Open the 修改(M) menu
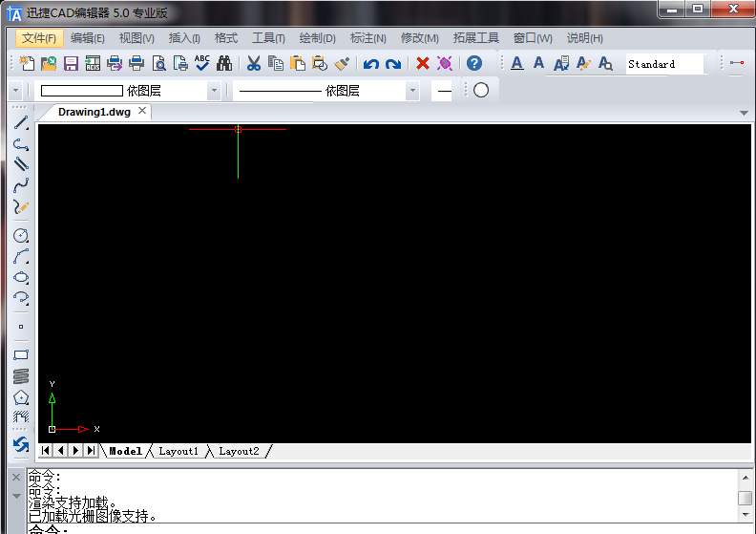This screenshot has width=756, height=534. click(x=419, y=38)
